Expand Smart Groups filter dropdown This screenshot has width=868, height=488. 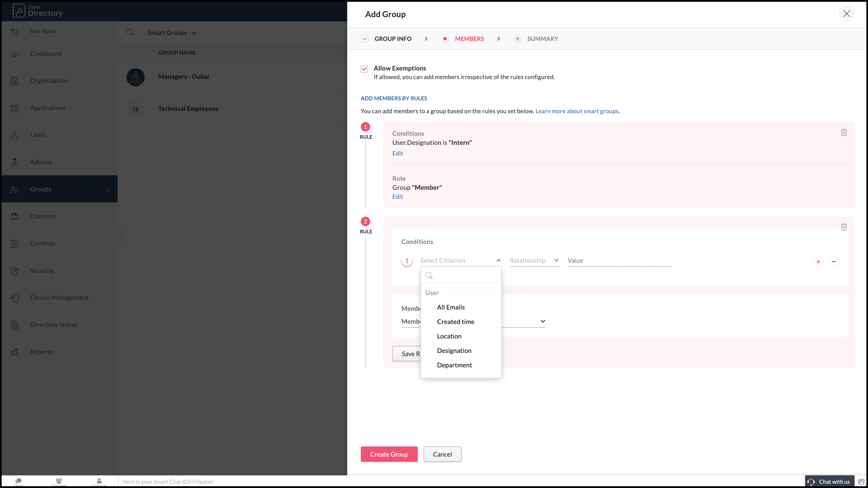tap(172, 33)
